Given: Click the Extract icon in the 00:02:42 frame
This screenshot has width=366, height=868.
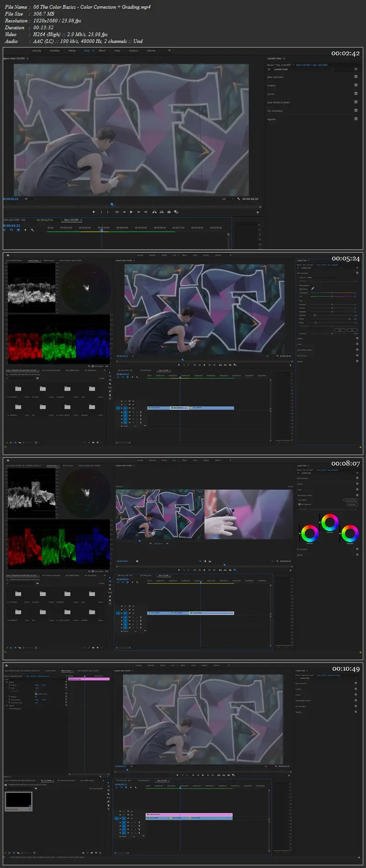Looking at the screenshot, I should (162, 212).
